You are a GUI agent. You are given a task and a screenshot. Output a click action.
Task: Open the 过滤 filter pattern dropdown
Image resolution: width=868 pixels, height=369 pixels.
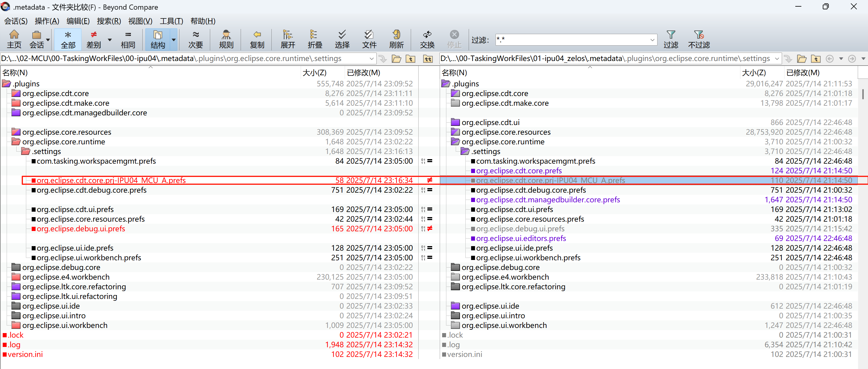[x=653, y=40]
